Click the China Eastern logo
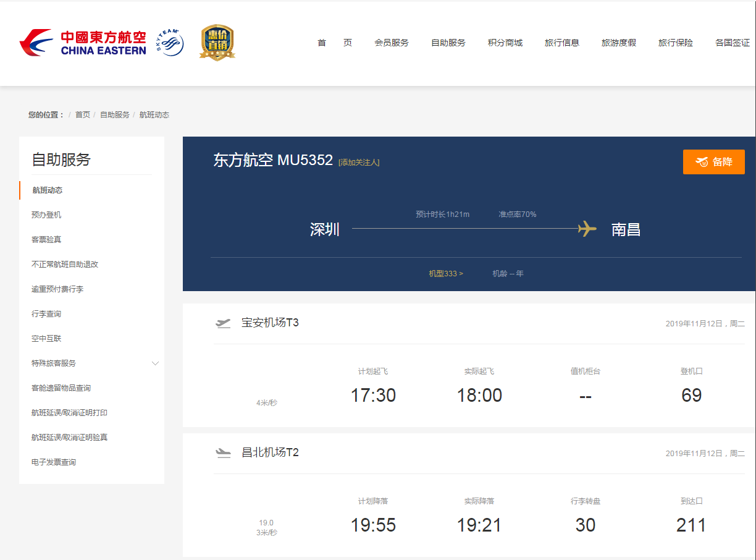This screenshot has width=756, height=560. coord(83,43)
